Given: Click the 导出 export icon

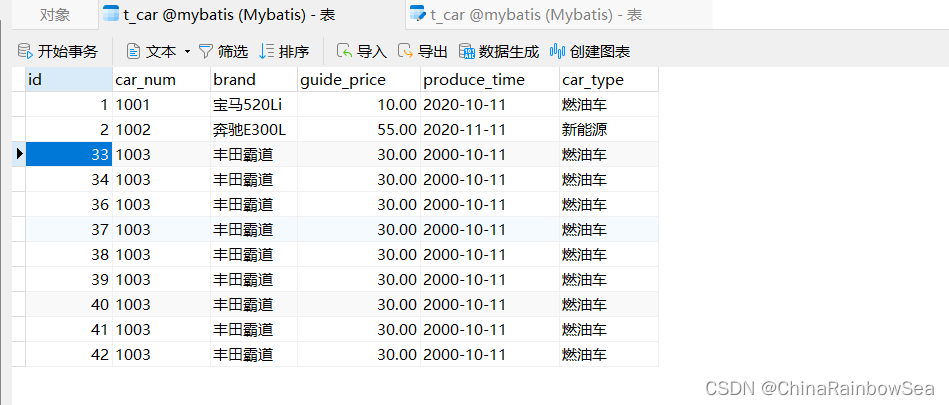Looking at the screenshot, I should [405, 51].
